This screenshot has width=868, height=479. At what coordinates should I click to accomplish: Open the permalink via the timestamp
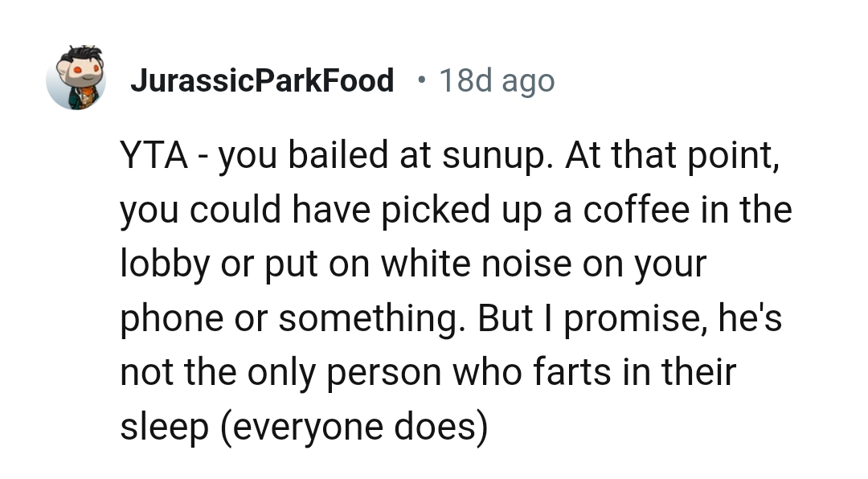pos(496,80)
